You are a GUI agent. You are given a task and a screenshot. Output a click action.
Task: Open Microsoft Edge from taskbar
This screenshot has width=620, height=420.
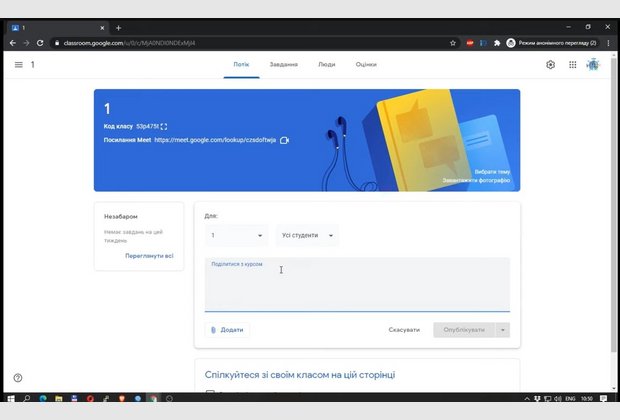click(x=43, y=398)
